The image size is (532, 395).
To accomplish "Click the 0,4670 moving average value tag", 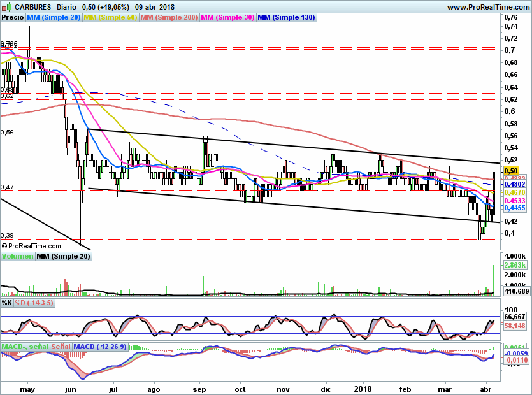I will click(x=515, y=192).
